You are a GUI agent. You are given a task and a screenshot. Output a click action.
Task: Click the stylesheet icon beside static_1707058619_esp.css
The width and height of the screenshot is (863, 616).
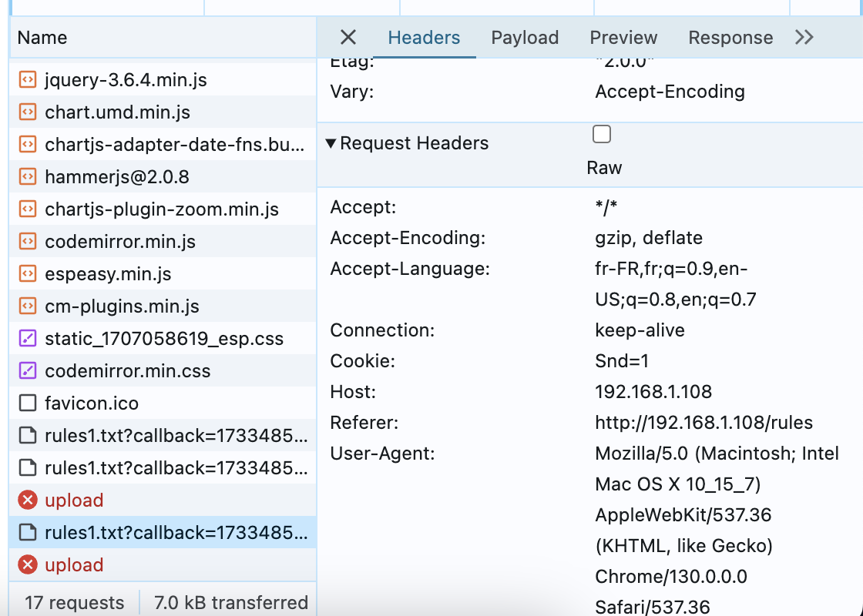coord(27,339)
